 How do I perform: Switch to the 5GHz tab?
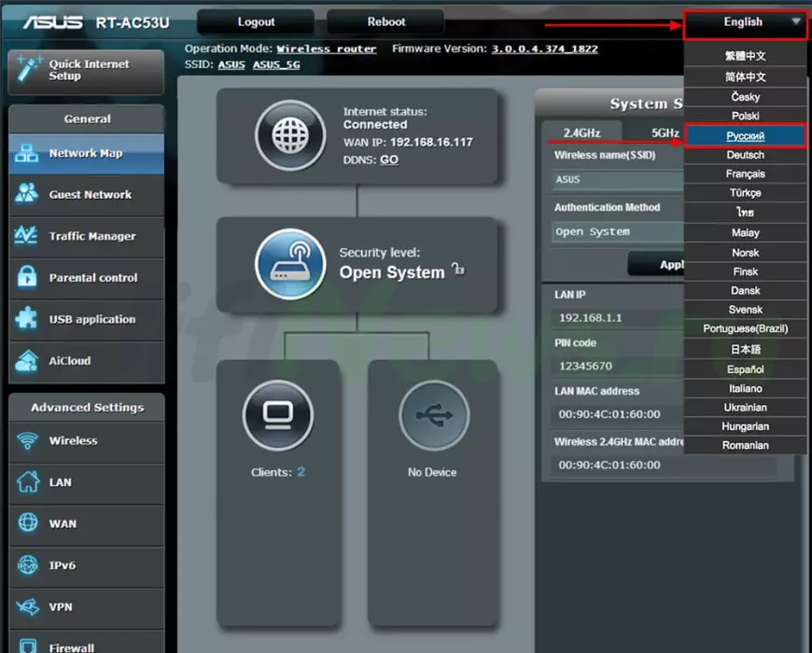(x=665, y=132)
